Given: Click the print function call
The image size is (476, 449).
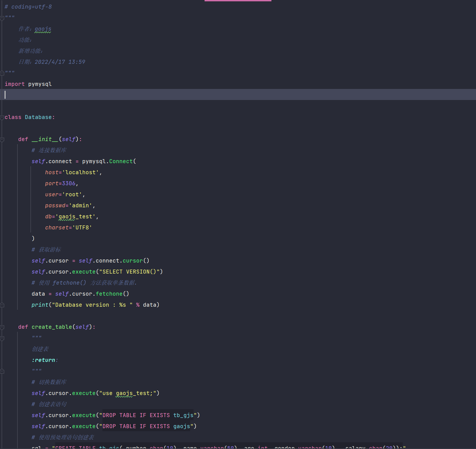Looking at the screenshot, I should coord(40,305).
